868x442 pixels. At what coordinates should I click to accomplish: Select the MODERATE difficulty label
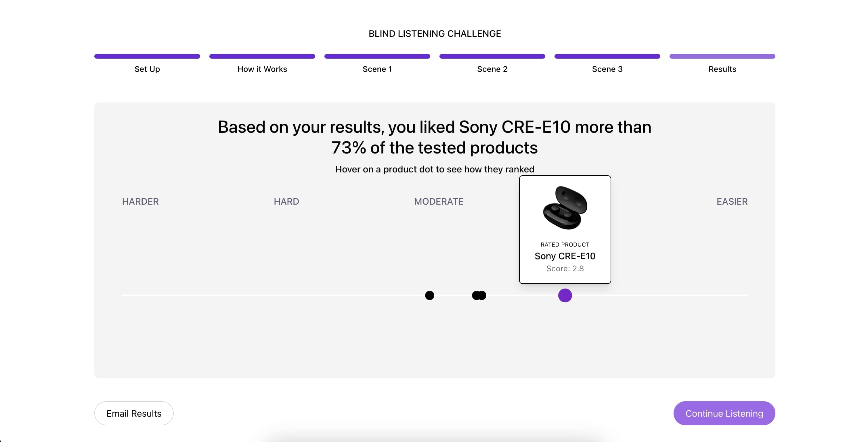click(x=438, y=201)
